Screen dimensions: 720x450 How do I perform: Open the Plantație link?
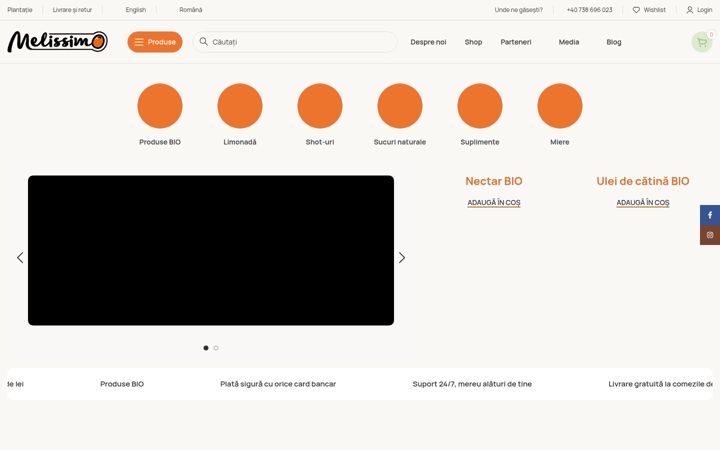20,10
